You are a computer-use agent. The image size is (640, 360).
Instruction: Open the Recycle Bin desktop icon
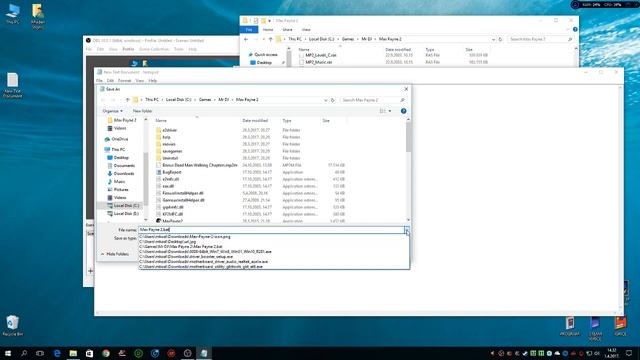pos(12,325)
